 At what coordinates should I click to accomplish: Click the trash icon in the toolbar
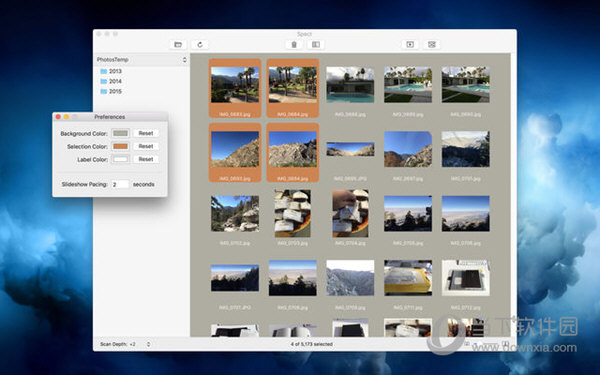pos(294,45)
